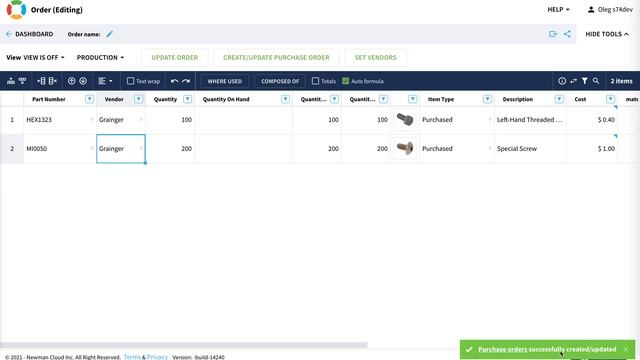640x360 pixels.
Task: Disable the Auto formula checkbox
Action: coord(346,81)
